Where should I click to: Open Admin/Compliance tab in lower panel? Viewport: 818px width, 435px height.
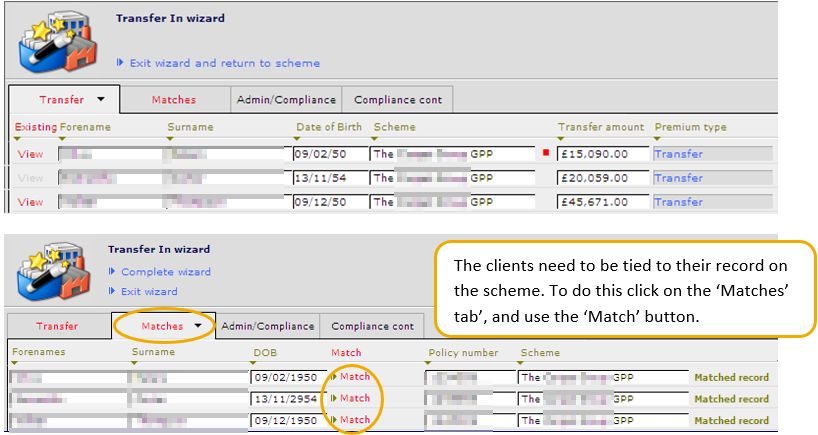click(268, 326)
